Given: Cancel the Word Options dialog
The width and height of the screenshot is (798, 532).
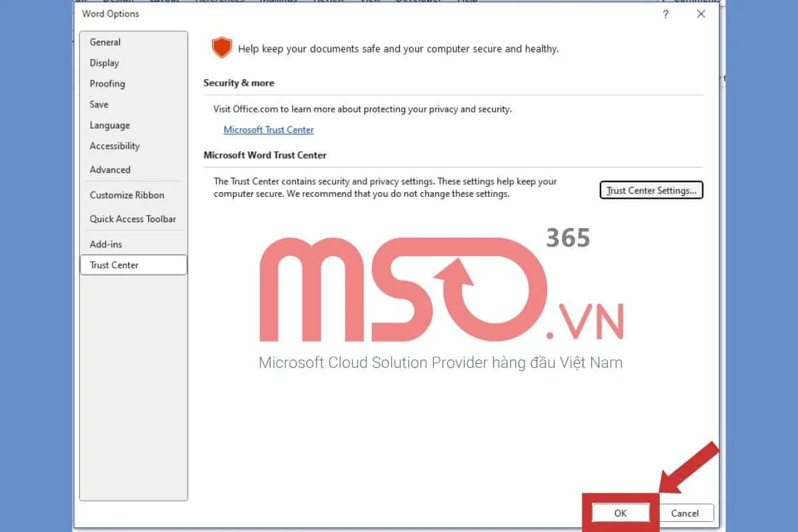Looking at the screenshot, I should [684, 513].
